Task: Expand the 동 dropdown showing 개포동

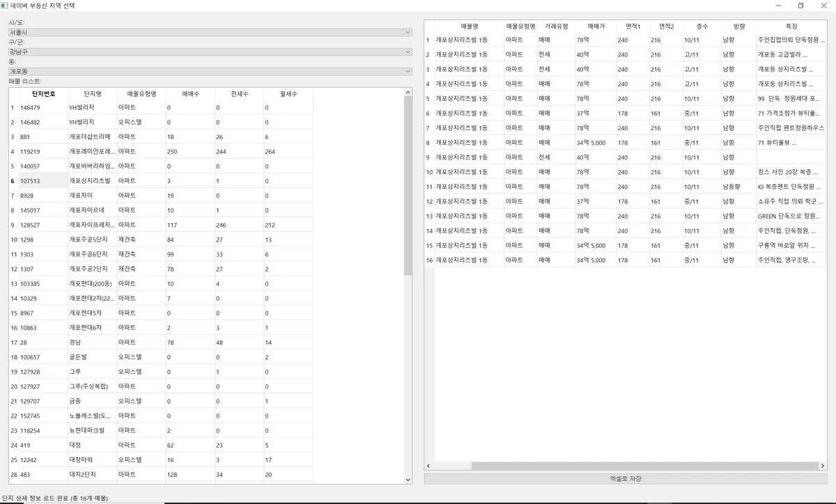Action: tap(210, 71)
